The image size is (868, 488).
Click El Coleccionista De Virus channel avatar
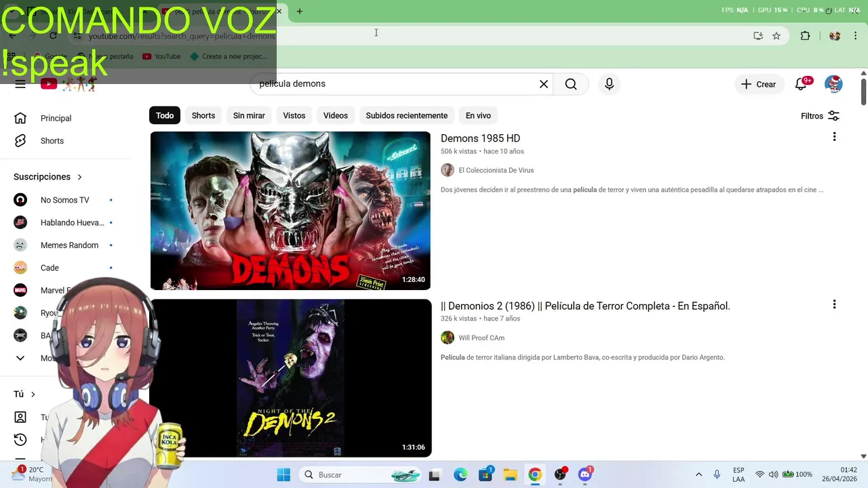(448, 170)
